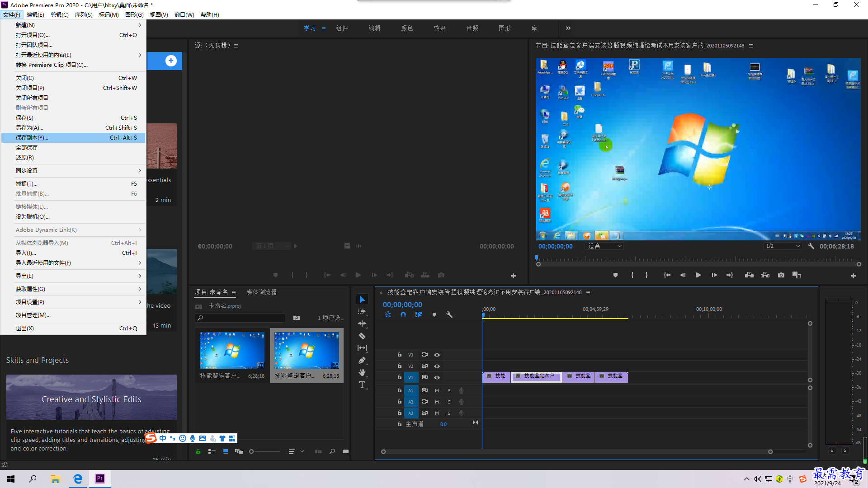The width and height of the screenshot is (868, 488).
Task: Click program monitor timecode 00;00;00;00
Action: point(555,246)
